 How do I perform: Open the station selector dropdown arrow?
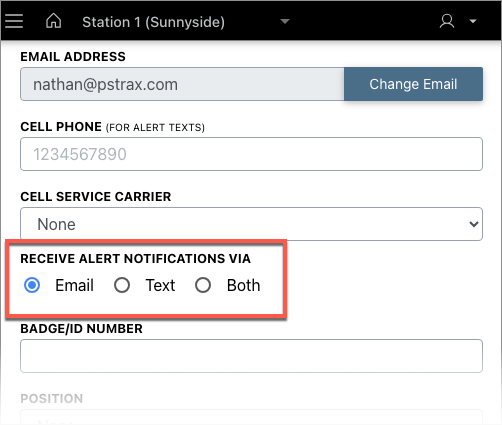[x=285, y=22]
